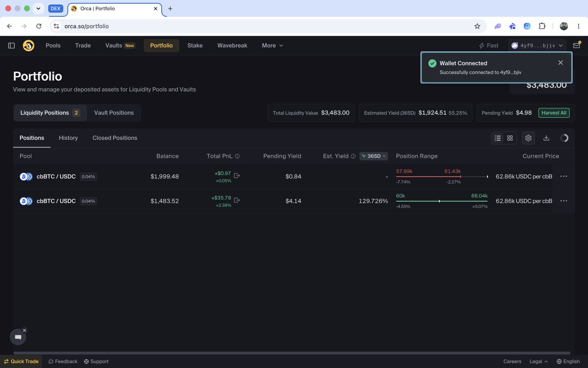Open the mail inbox icon

point(577,46)
